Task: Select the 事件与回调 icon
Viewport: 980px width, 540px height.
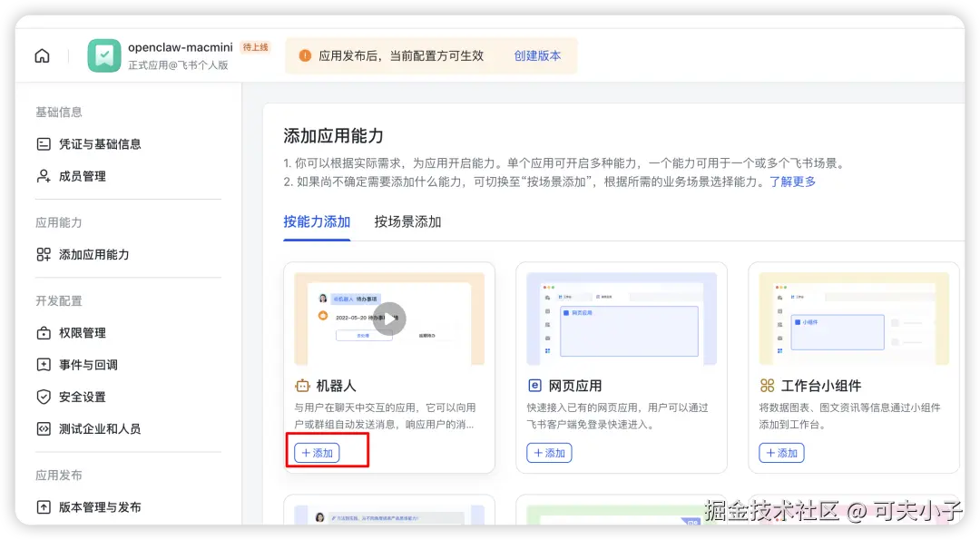Action: 44,365
